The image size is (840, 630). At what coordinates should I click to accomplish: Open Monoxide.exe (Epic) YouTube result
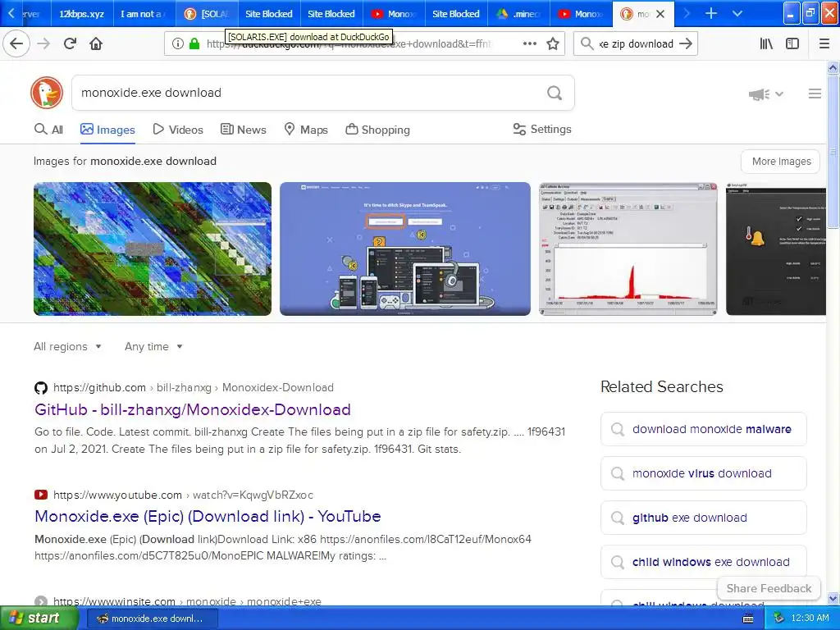[x=208, y=517]
